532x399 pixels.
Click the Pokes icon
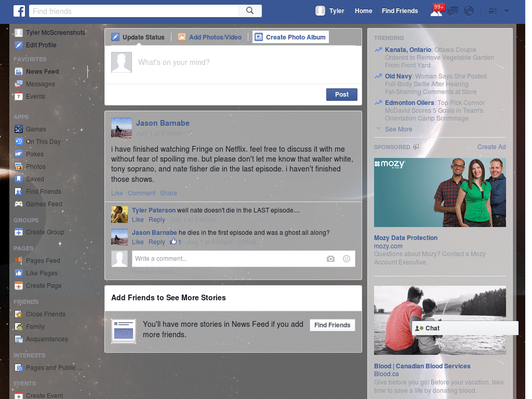coord(19,154)
